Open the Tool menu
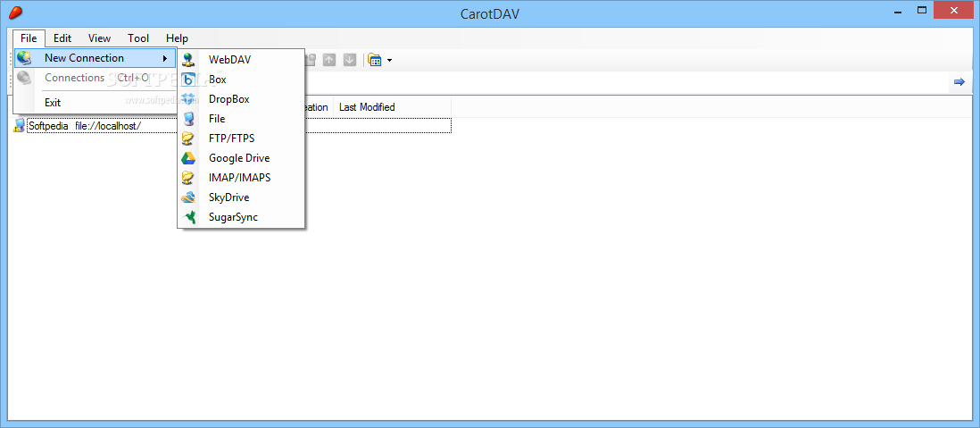 (138, 38)
